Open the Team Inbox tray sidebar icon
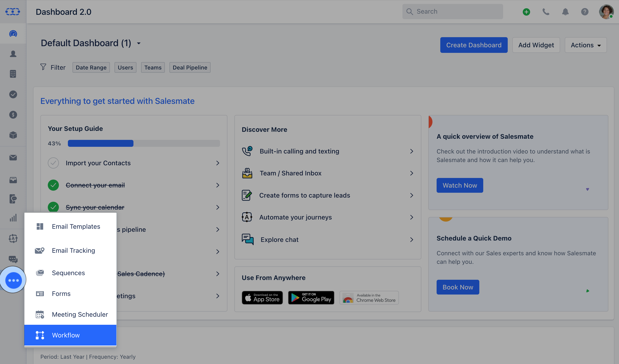The image size is (619, 364). (x=13, y=180)
